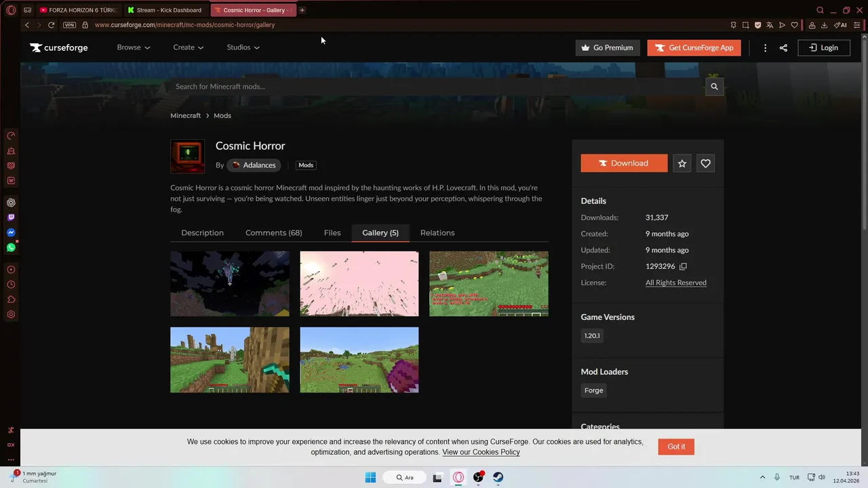Click the search magnifier button

(x=714, y=86)
